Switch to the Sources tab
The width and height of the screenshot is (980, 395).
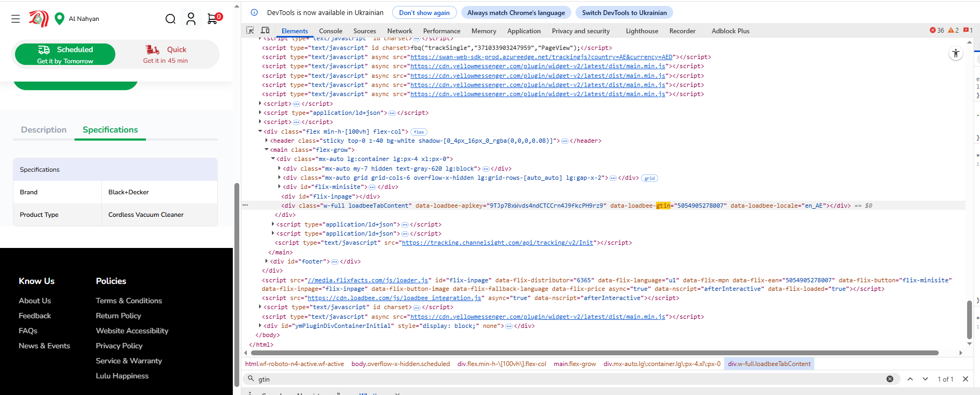click(365, 31)
